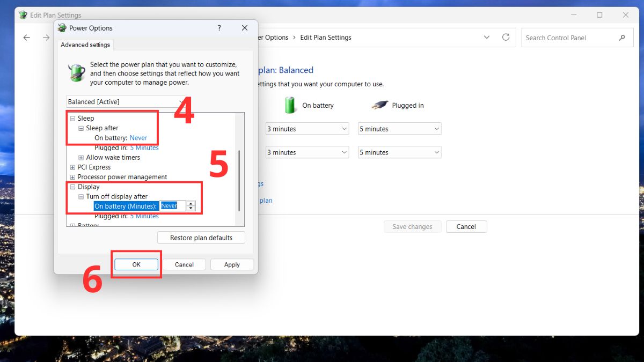Open first On battery 3 minutes dropdown

coord(307,129)
